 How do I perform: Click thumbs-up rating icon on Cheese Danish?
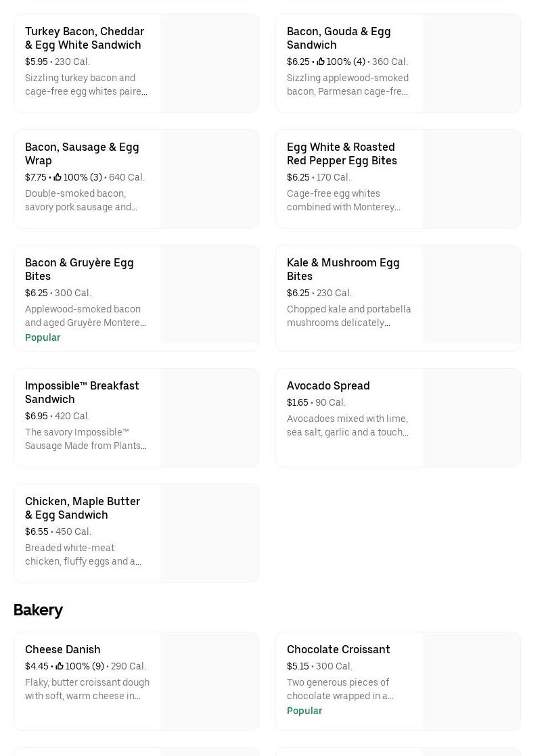tap(60, 666)
